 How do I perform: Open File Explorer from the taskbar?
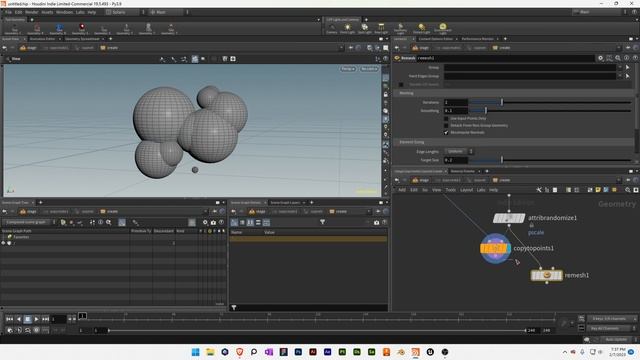pos(210,352)
